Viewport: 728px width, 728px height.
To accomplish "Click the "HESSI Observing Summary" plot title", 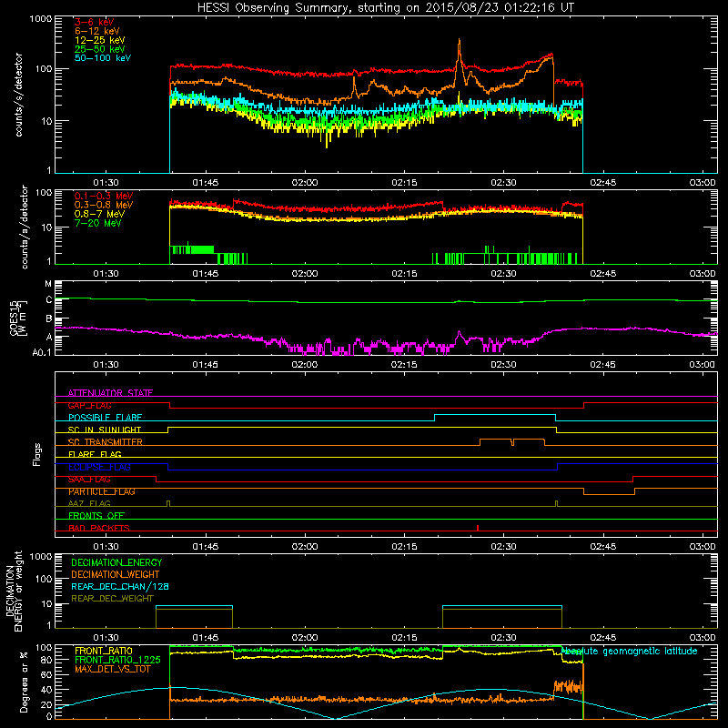I will coord(385,7).
